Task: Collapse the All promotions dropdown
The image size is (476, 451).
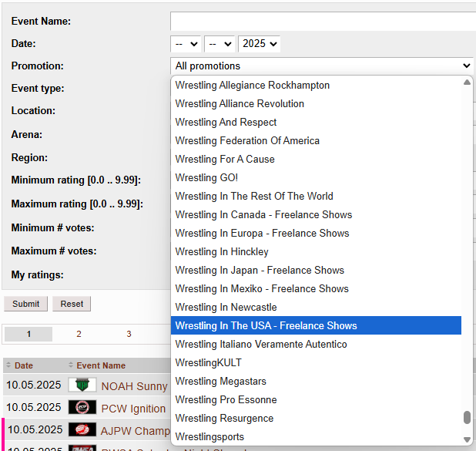Action: coord(321,66)
